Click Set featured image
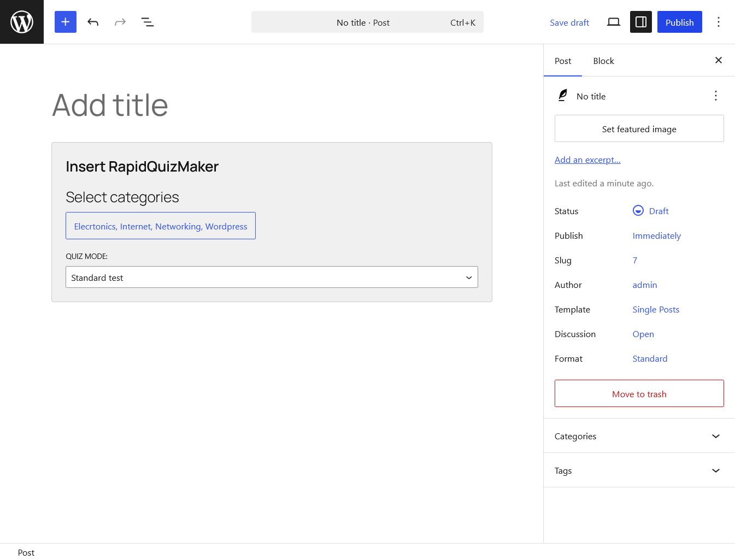 click(639, 128)
